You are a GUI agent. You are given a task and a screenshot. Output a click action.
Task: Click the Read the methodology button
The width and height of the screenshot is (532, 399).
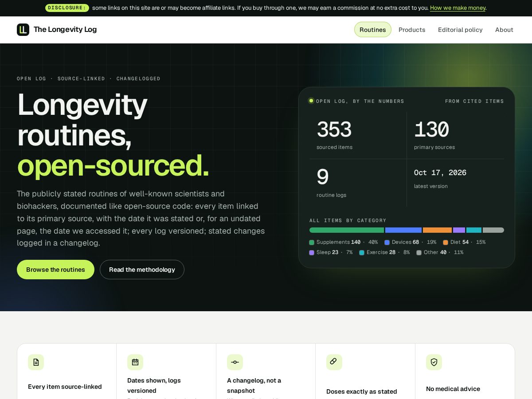(142, 270)
